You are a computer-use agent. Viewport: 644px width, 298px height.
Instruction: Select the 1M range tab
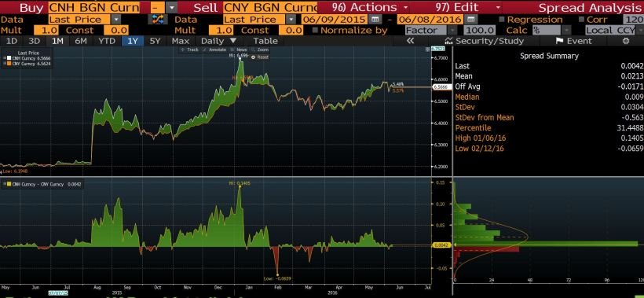[x=57, y=41]
